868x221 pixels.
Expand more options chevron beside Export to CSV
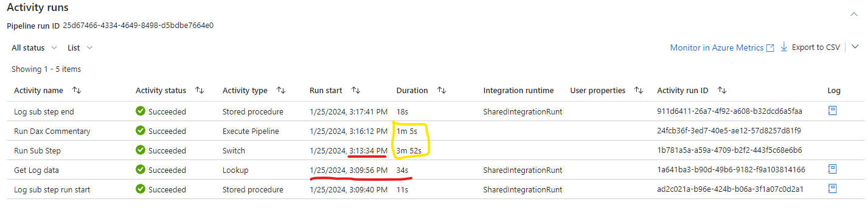tap(855, 47)
